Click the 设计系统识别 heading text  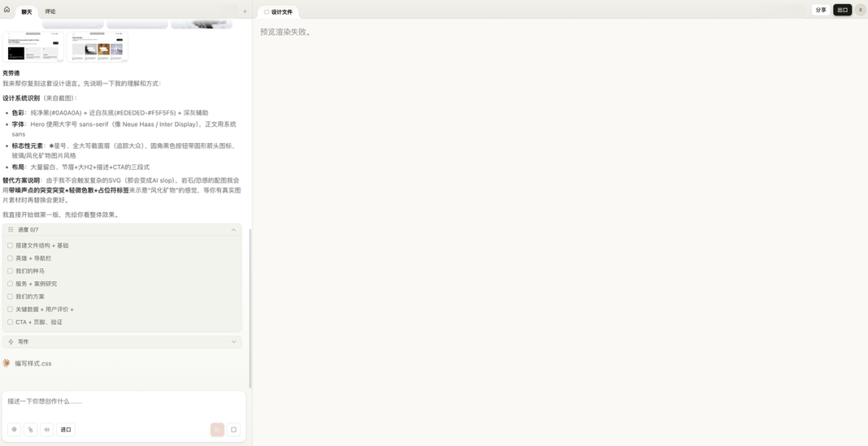coord(21,98)
